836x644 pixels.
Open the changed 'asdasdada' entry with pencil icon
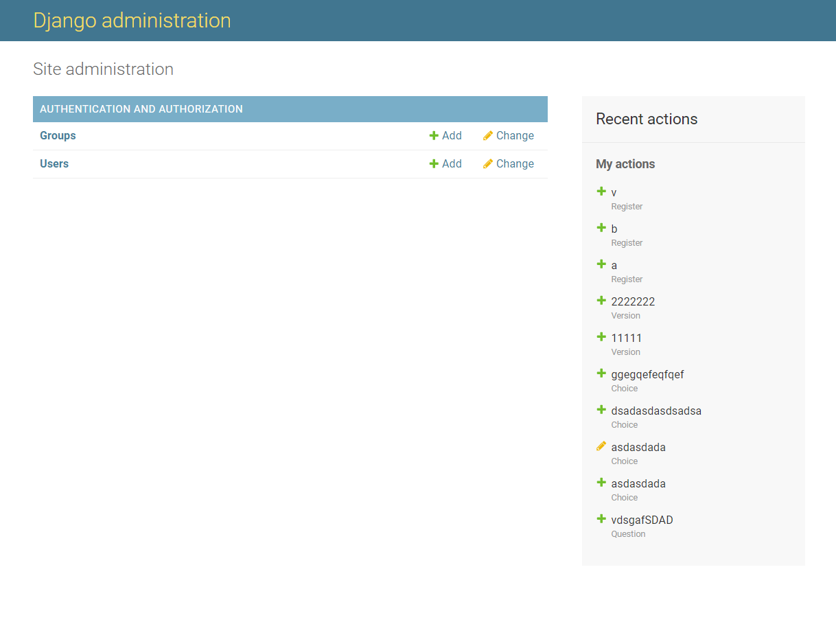(x=638, y=448)
